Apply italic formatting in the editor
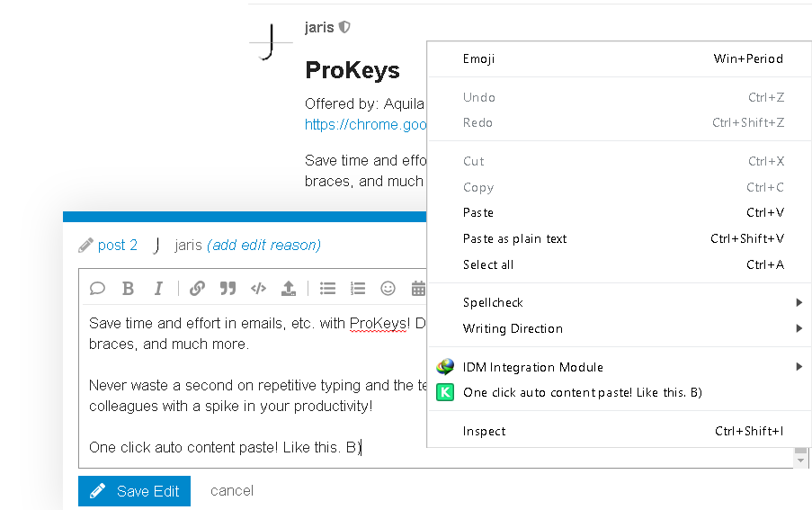 pos(158,289)
